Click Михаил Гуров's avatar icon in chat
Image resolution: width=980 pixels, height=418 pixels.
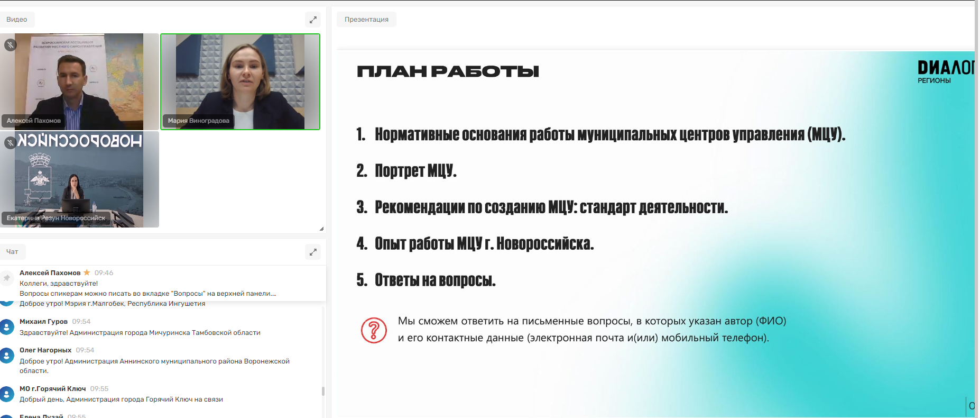point(7,326)
